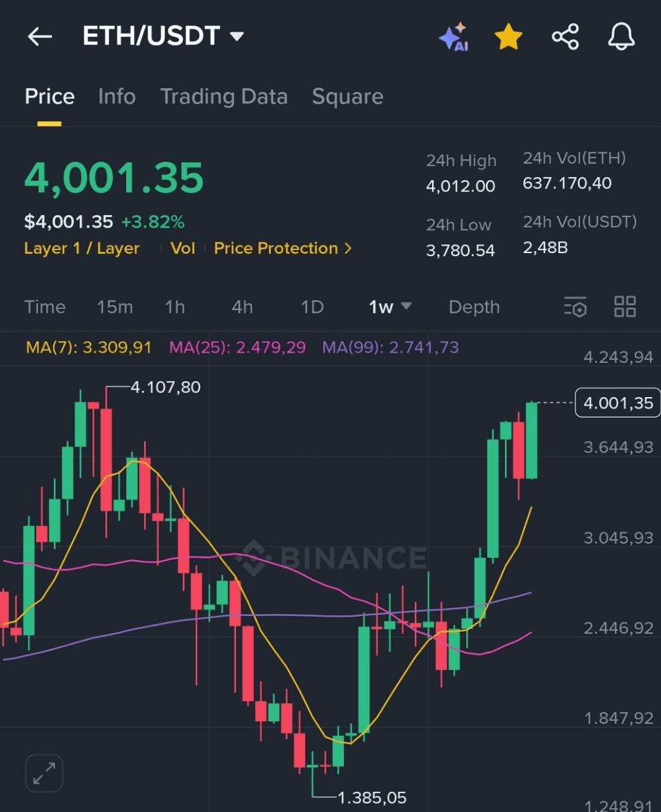Switch to the Info tab

point(117,96)
